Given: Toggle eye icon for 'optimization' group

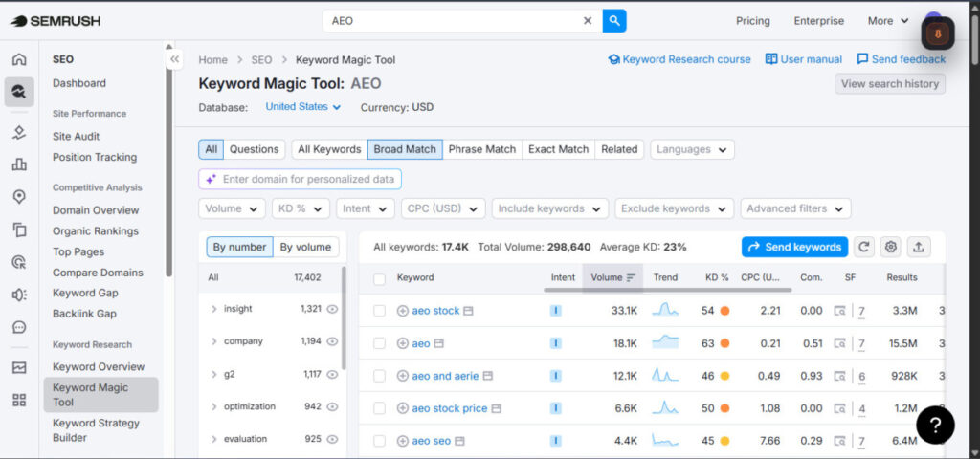Looking at the screenshot, I should tap(332, 406).
